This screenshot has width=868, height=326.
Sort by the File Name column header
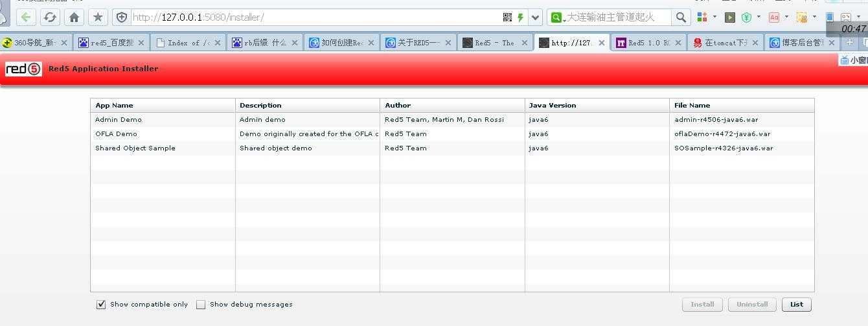(x=742, y=105)
